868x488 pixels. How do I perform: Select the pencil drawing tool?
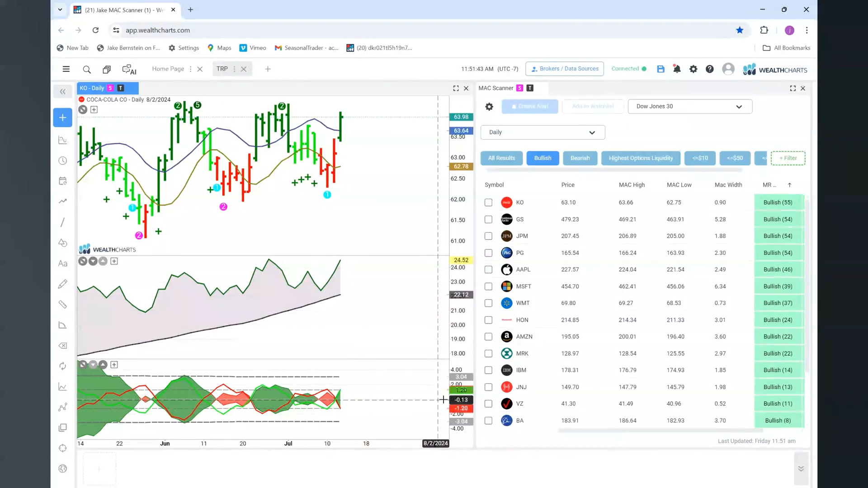pos(63,284)
